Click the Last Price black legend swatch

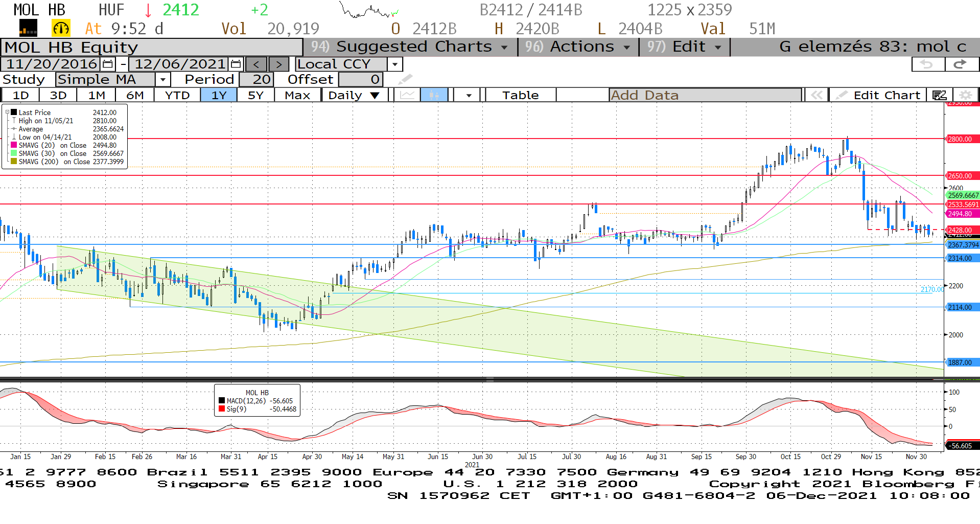click(x=14, y=112)
